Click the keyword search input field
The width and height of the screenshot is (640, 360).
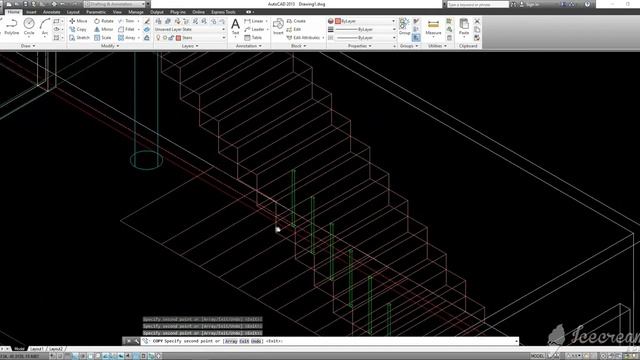pos(477,4)
